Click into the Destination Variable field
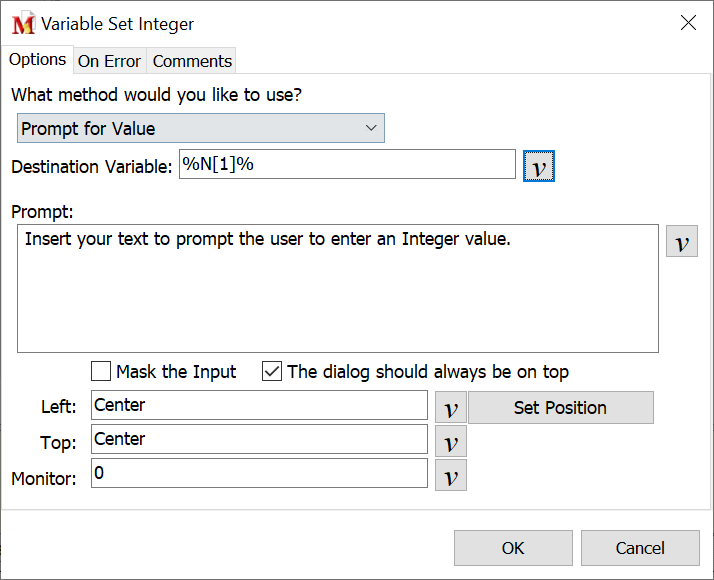714x580 pixels. click(346, 165)
